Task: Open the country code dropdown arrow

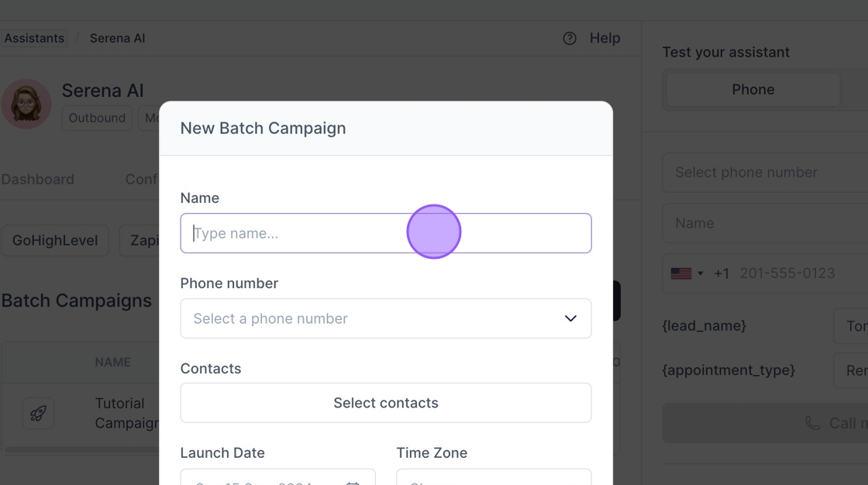Action: click(701, 273)
